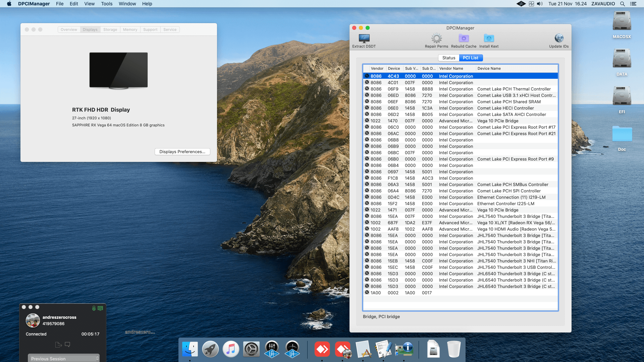The image size is (644, 362).
Task: Open DPCIManager card icon in Dock
Action: tap(404, 349)
